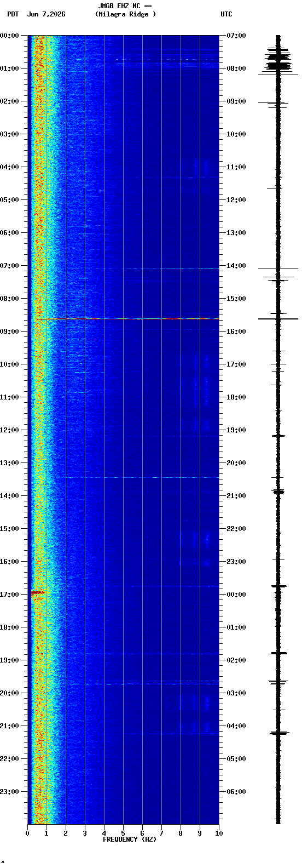Click the 01:00 PDT time label
This screenshot has width=302, height=868.
9,68
